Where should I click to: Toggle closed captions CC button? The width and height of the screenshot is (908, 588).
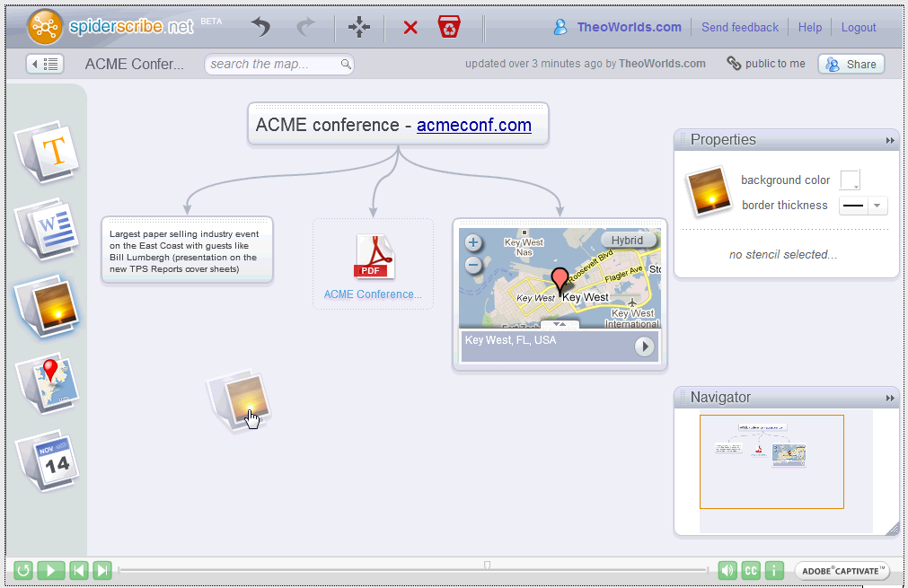[x=751, y=570]
